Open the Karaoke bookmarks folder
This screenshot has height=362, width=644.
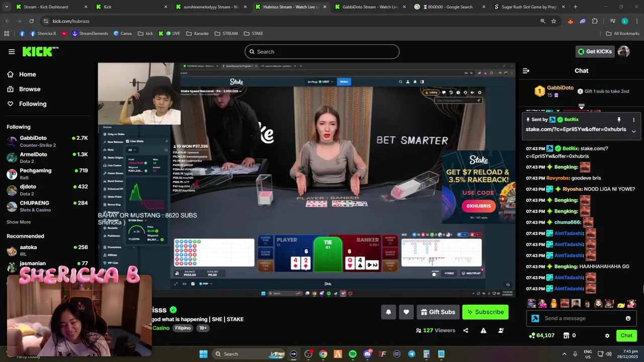pos(197,33)
